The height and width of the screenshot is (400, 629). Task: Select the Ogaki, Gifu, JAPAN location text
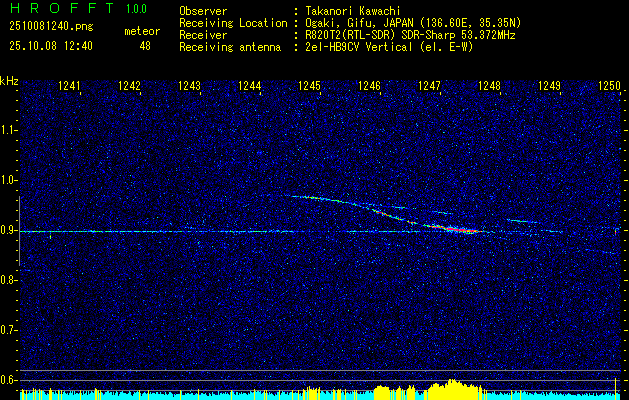click(413, 23)
